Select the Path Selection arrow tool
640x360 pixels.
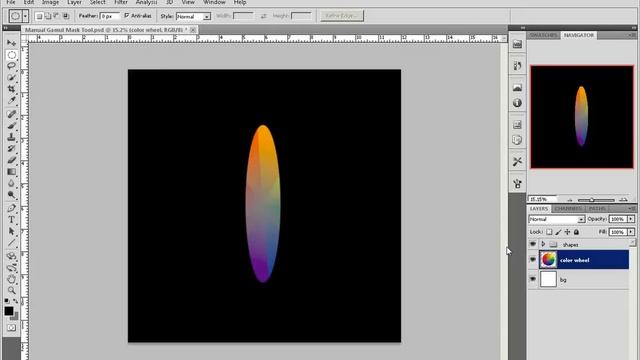pyautogui.click(x=11, y=231)
